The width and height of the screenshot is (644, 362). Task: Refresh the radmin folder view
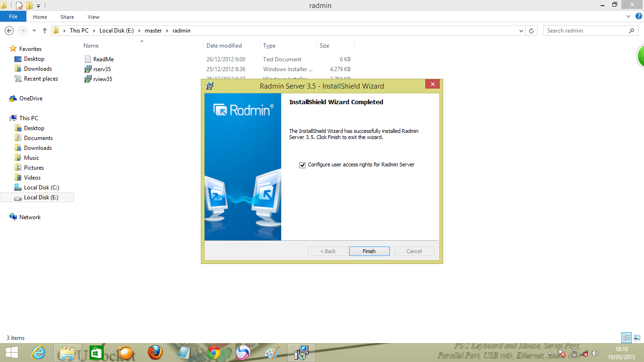click(x=531, y=31)
